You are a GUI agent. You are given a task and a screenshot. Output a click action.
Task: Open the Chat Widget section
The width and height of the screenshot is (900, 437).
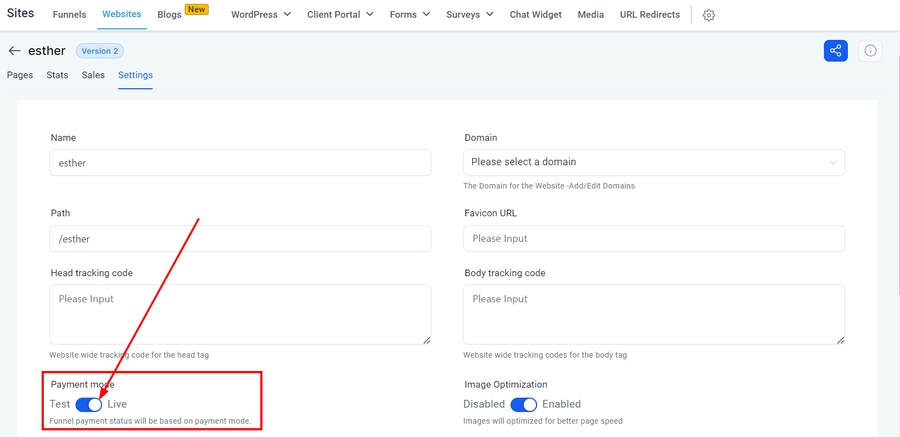click(535, 15)
